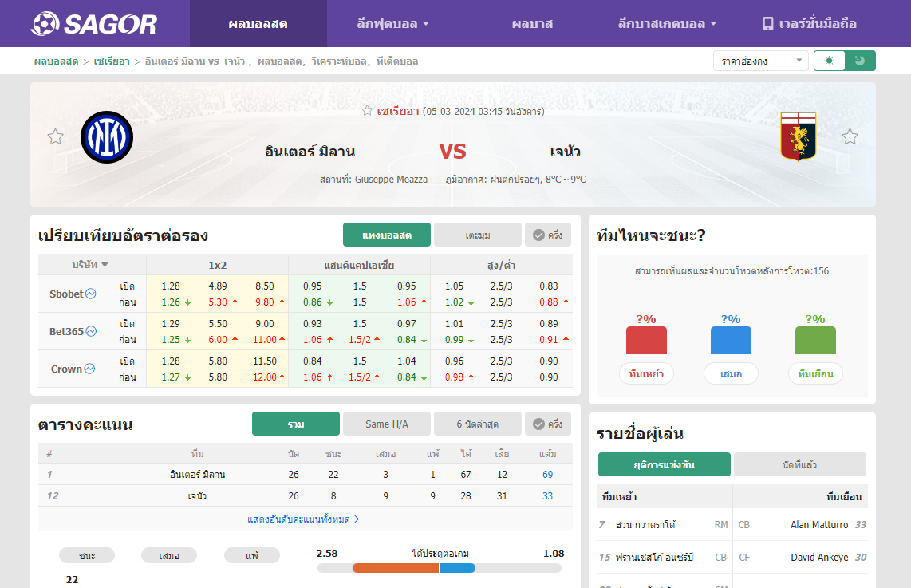The width and height of the screenshot is (911, 588).
Task: Select ยุติการแข่งขัน lineup tab
Action: point(664,465)
